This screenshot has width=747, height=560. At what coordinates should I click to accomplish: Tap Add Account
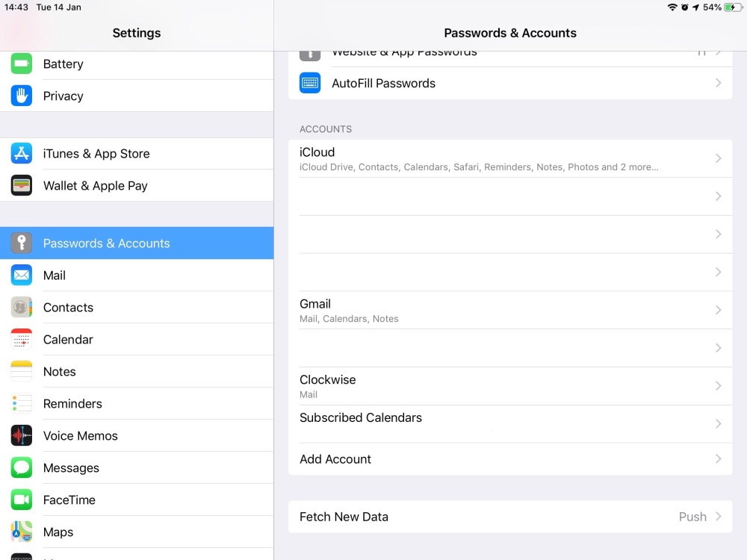click(x=510, y=458)
